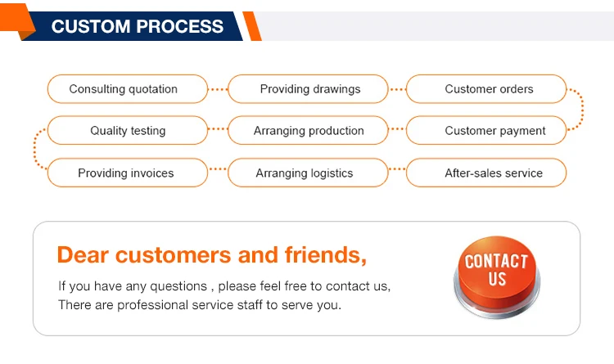
Task: Click dotted connector between Consulting quotation and Providing drawings
Action: [218, 89]
